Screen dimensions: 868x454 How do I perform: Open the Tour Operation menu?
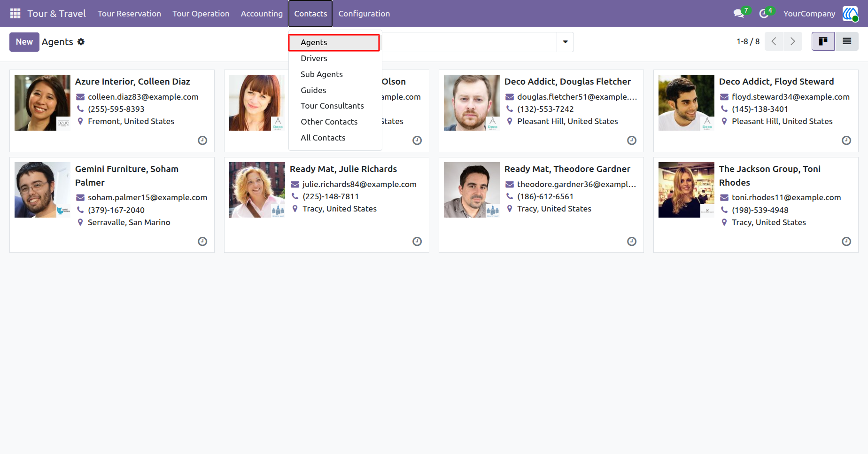201,14
